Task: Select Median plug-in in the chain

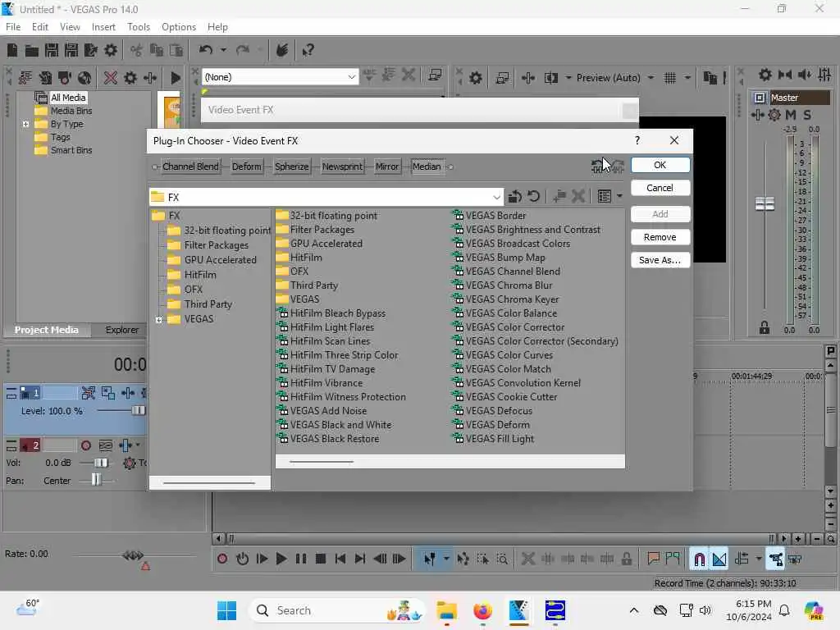Action: [x=427, y=167]
